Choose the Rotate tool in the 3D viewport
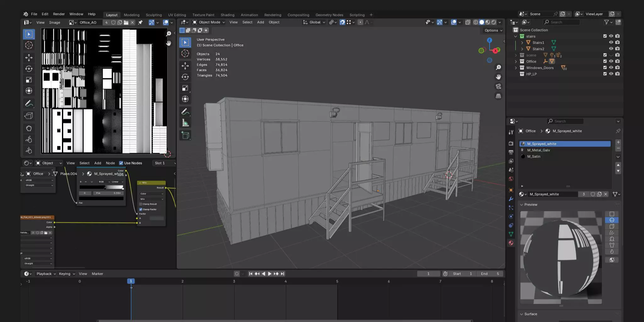The height and width of the screenshot is (322, 644). 185,77
